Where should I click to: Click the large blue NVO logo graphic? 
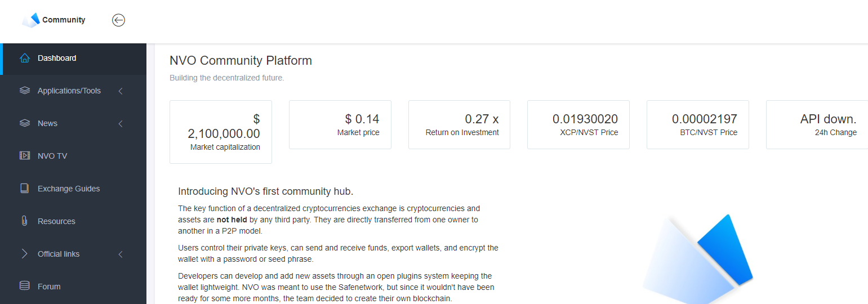697,259
